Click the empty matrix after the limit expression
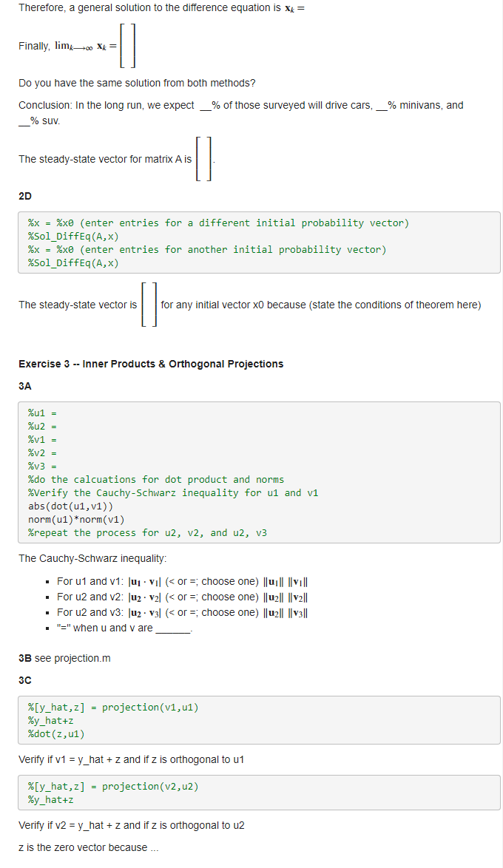This screenshot has width=503, height=868. click(128, 46)
